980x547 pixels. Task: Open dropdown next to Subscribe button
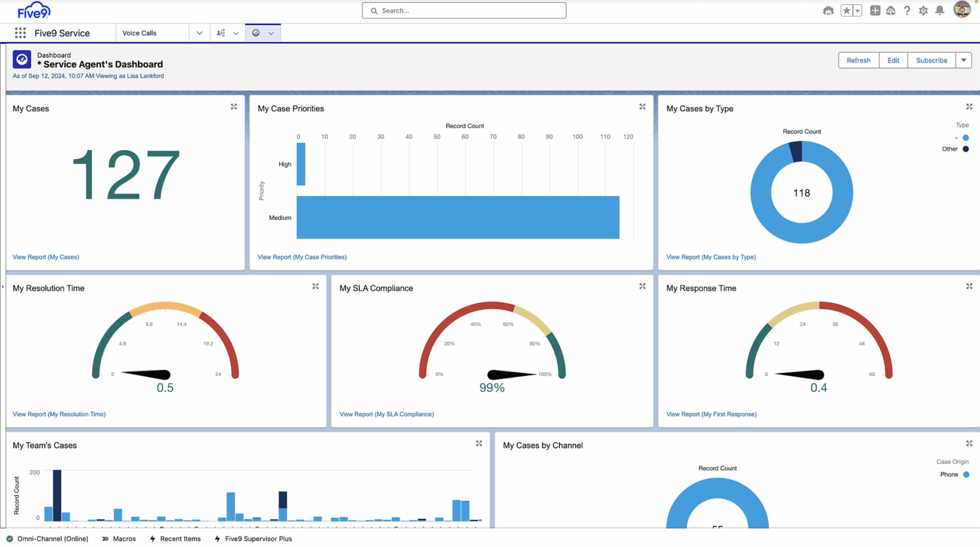964,60
